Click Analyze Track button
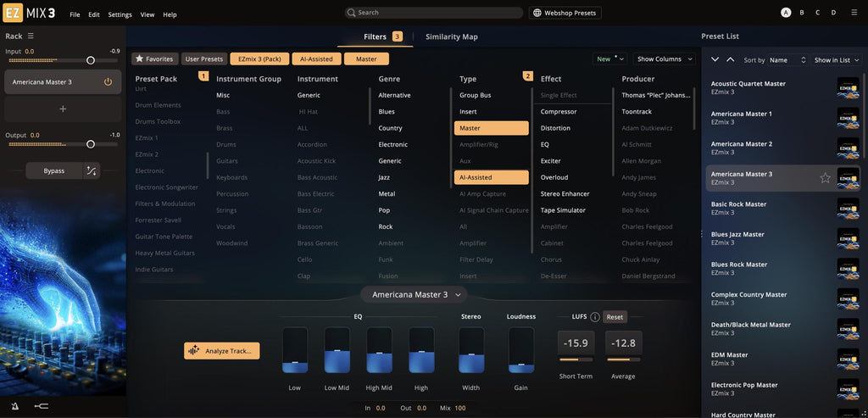The height and width of the screenshot is (418, 868). [221, 350]
